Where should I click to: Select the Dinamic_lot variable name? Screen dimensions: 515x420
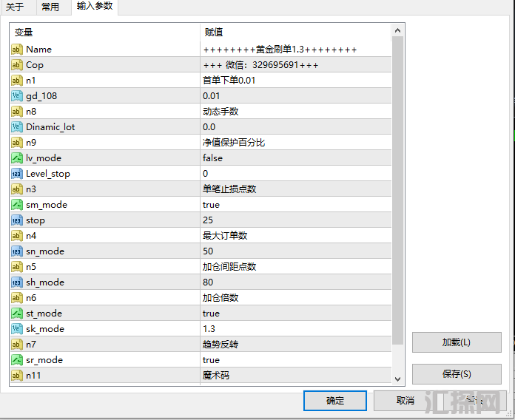(x=50, y=127)
